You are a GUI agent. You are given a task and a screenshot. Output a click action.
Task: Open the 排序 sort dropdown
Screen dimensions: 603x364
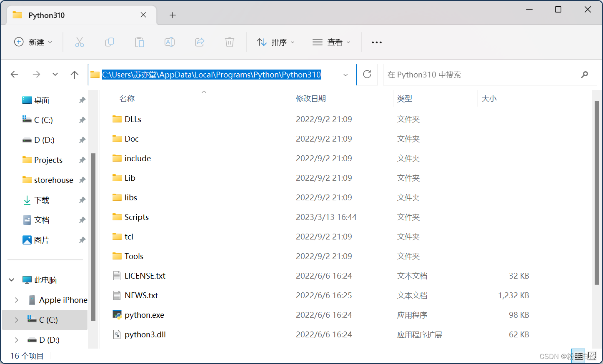[x=276, y=42]
